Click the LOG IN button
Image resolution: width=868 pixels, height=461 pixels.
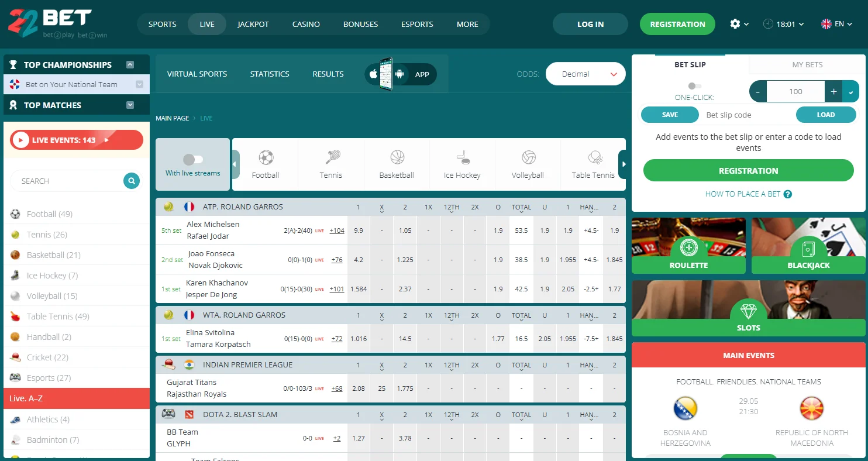(x=590, y=24)
